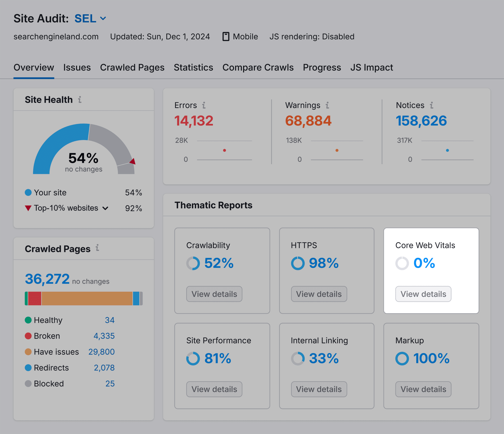View details for Site Performance

point(214,389)
